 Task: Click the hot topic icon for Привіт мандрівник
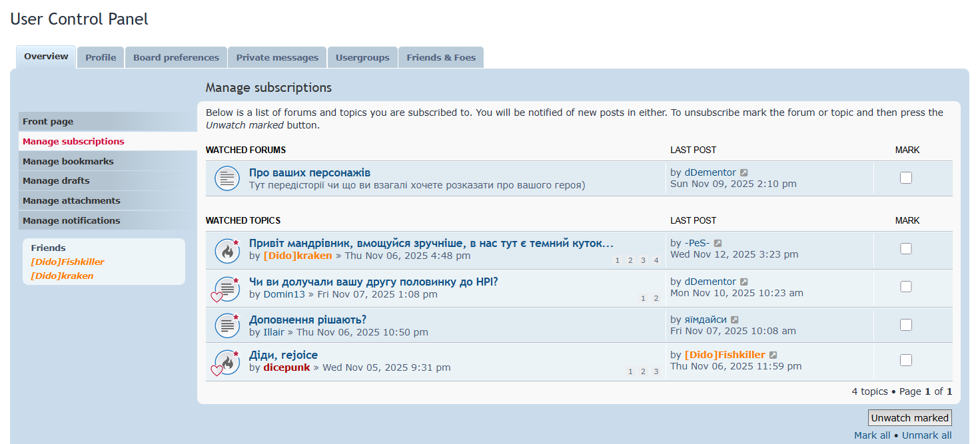[x=227, y=251]
